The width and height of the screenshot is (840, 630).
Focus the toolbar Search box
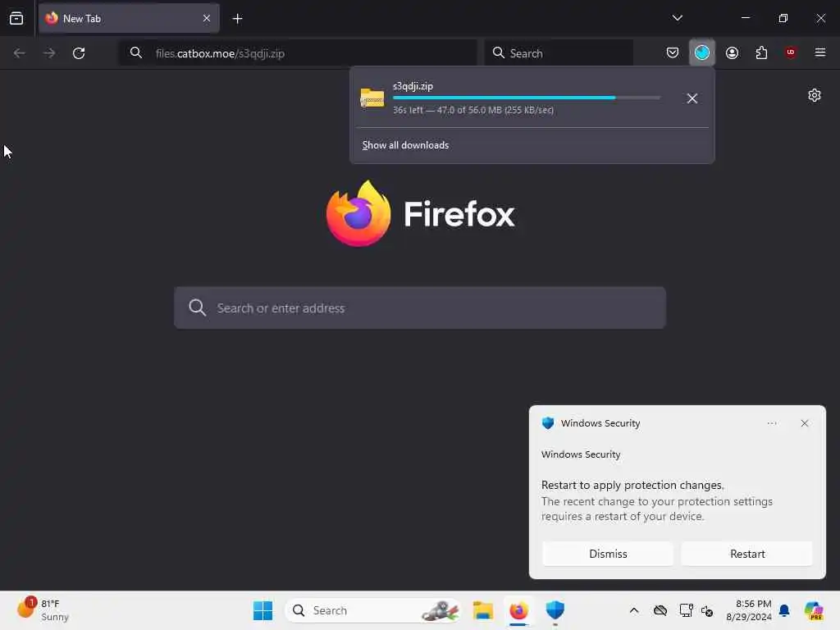coord(559,53)
